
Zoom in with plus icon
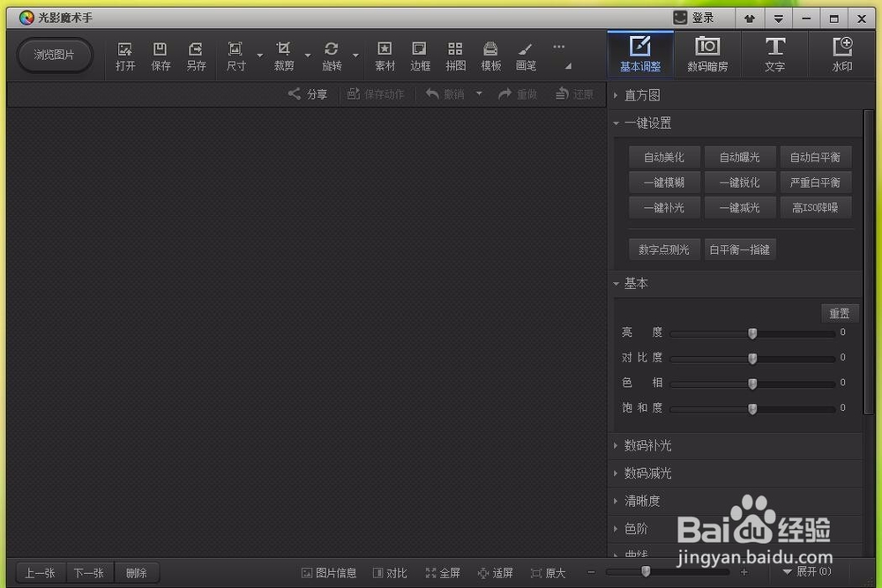pyautogui.click(x=744, y=572)
